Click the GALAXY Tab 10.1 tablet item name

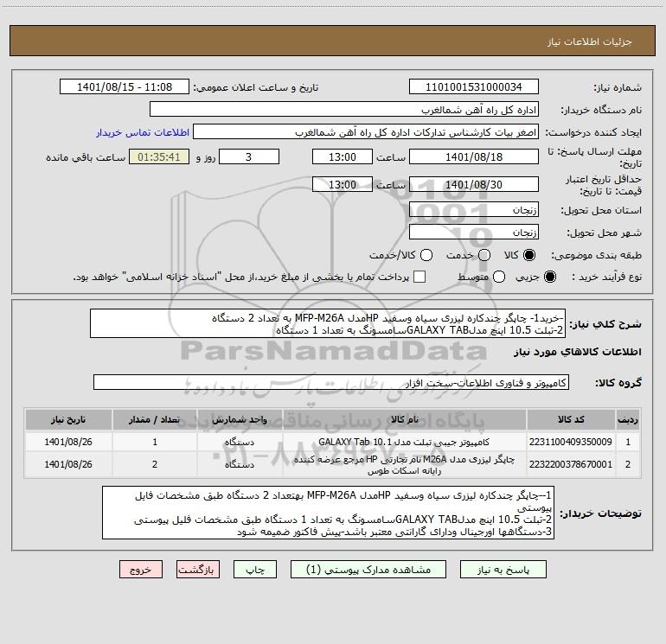(404, 442)
